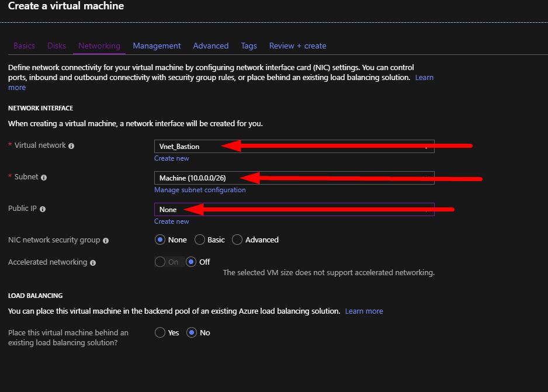Choose No for load balancing solution

click(x=192, y=332)
